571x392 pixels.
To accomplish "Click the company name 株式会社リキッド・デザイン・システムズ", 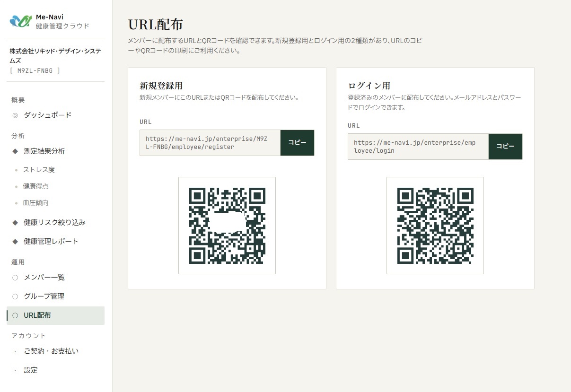I will click(55, 55).
